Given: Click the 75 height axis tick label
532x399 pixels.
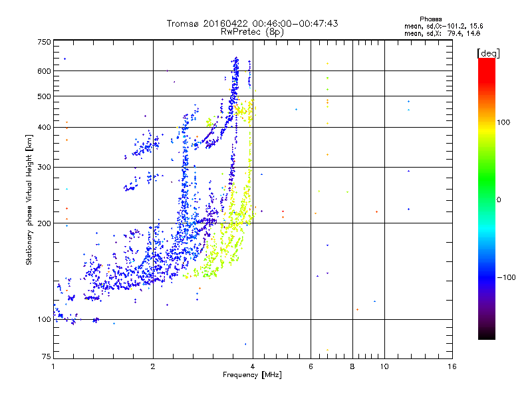Looking at the screenshot, I should pos(47,356).
